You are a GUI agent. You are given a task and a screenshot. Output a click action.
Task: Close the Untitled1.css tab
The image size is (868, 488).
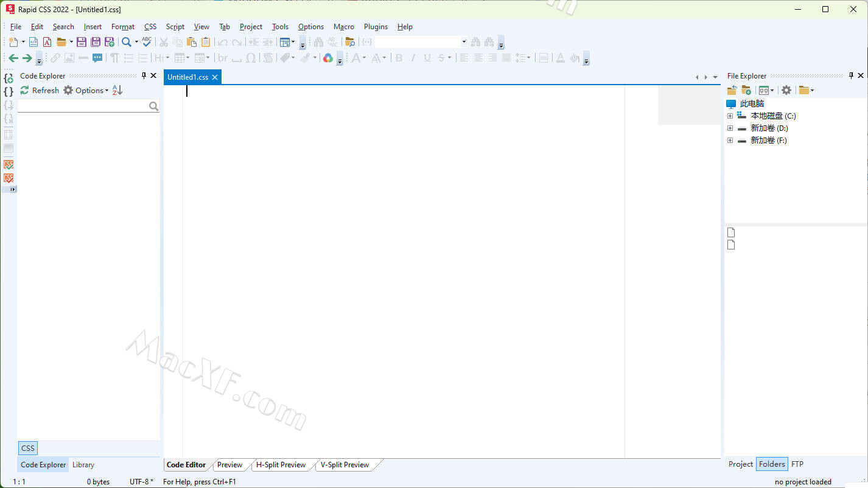pyautogui.click(x=215, y=77)
